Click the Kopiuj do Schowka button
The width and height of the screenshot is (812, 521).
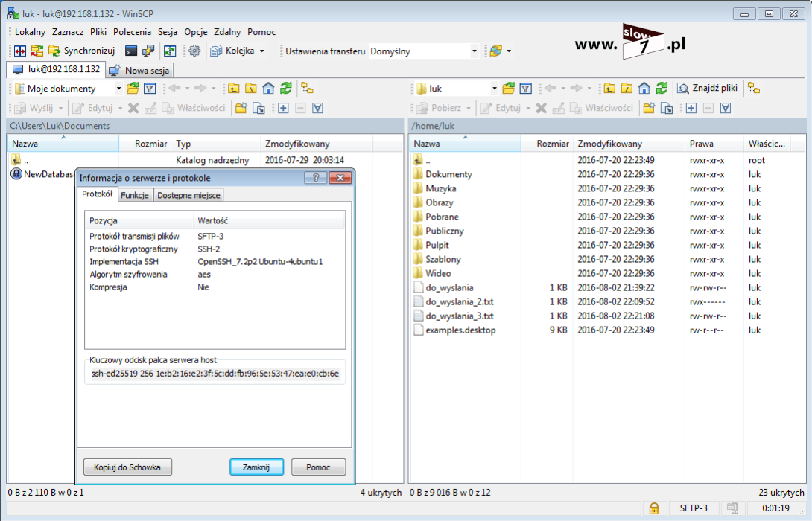(127, 467)
